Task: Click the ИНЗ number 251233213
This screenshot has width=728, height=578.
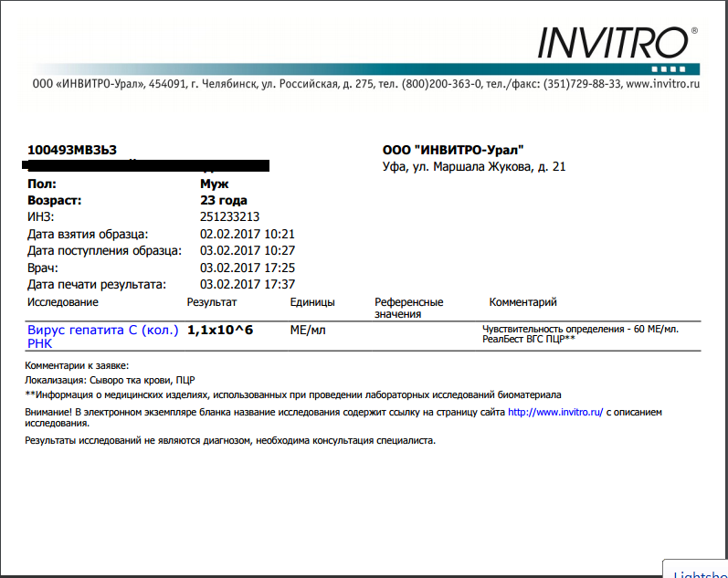Action: 229,217
